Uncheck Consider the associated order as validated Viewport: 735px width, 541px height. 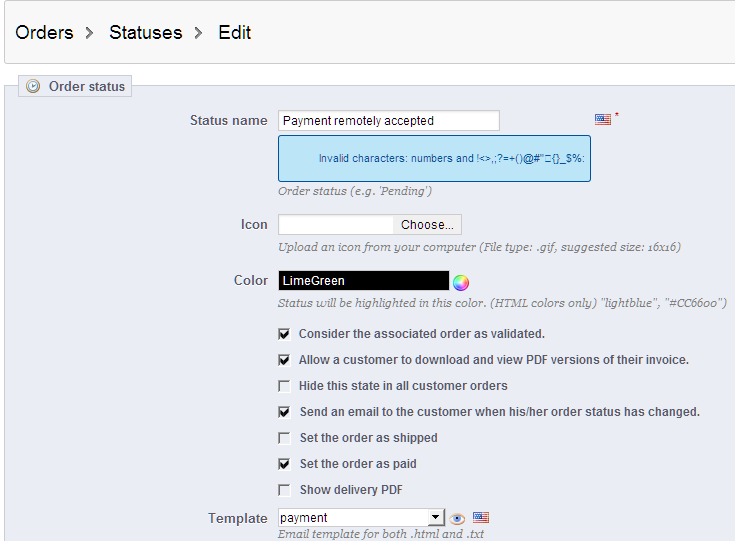(x=285, y=334)
